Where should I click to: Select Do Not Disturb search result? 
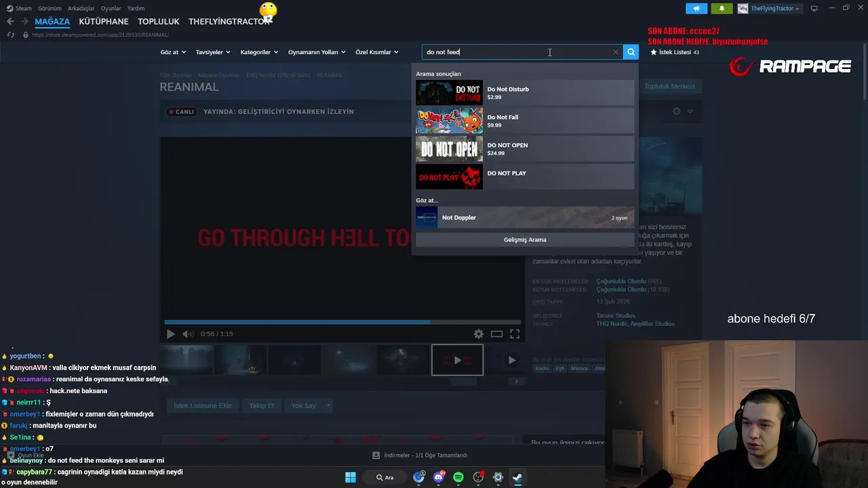pos(525,93)
